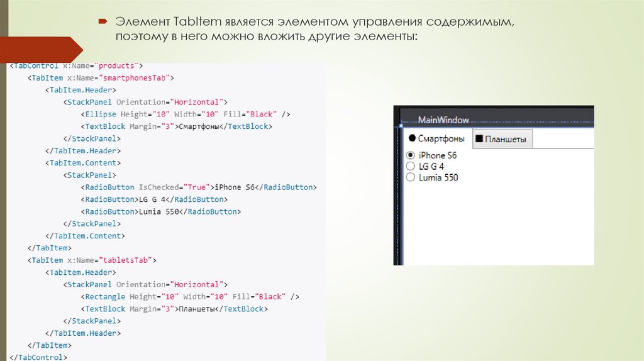
Task: Click the TextBlock line containing Смартфоны
Action: (x=177, y=126)
